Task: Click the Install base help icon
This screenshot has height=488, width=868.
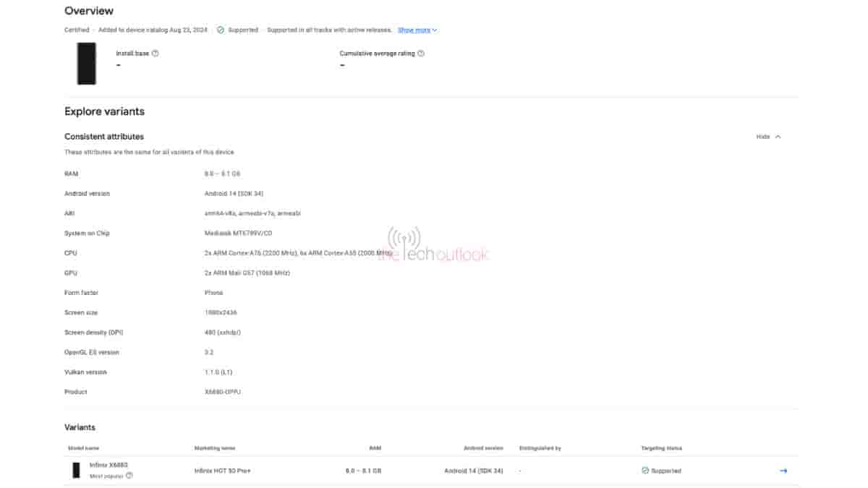Action: pyautogui.click(x=156, y=53)
